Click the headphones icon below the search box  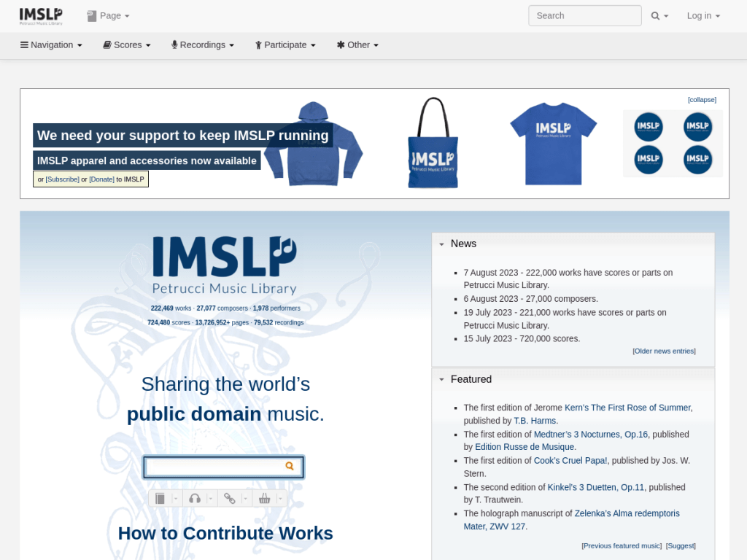tap(195, 499)
